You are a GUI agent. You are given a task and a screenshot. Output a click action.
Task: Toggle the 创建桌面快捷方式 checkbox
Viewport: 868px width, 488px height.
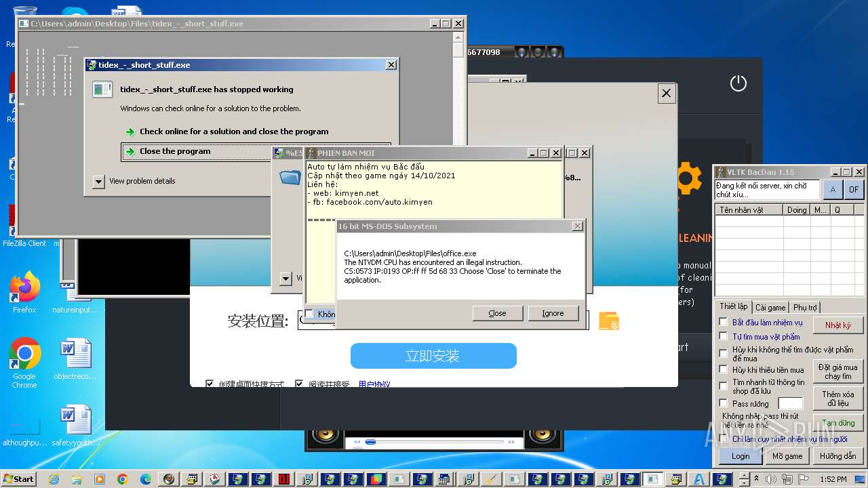coord(210,384)
